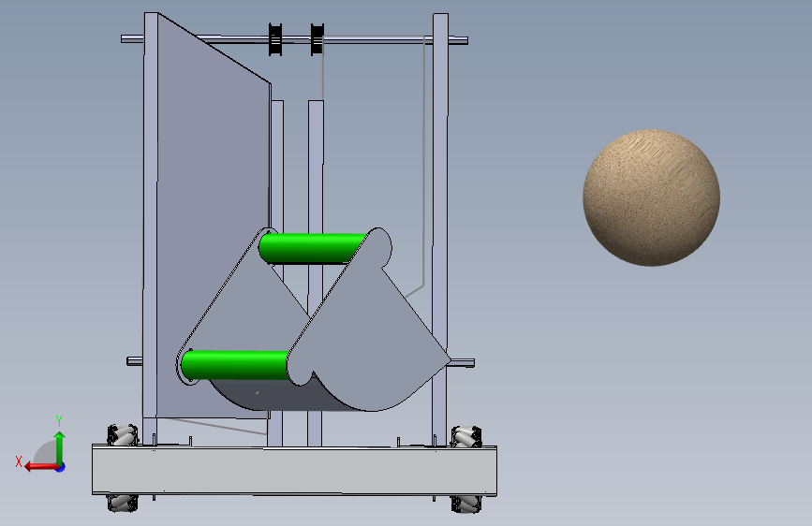Image resolution: width=812 pixels, height=526 pixels.
Task: Click the green Y axis arrow of triad
Action: (60, 447)
